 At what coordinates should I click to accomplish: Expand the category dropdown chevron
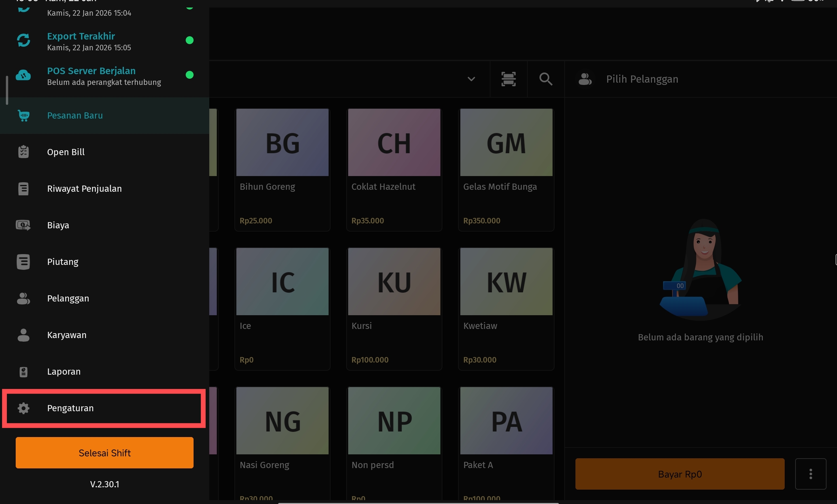(471, 79)
